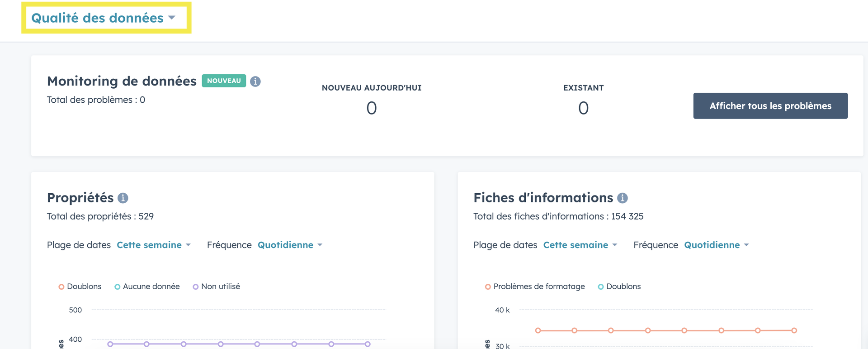Toggle Doublons legend in Propriétés chart
The image size is (868, 349).
point(80,287)
